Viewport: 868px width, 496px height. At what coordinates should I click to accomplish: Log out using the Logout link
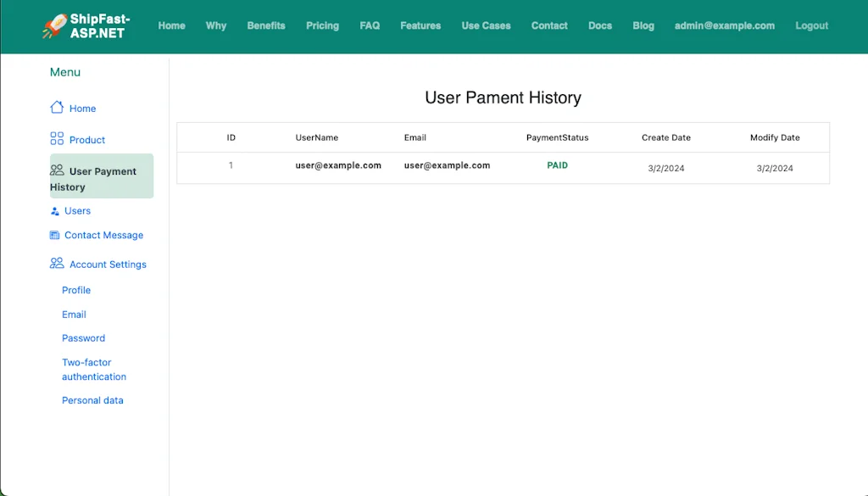811,25
